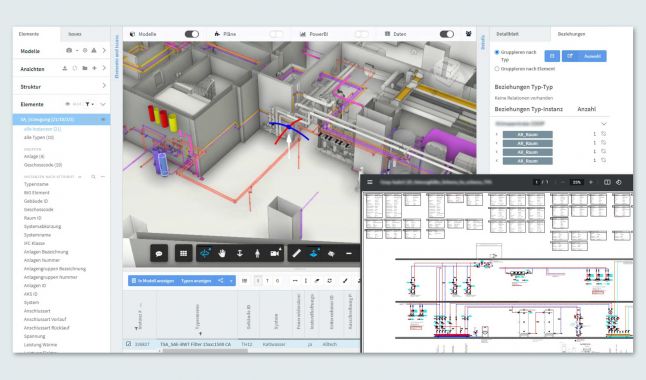Viewport: 646px width, 380px height.
Task: Open the Beziehungen tab
Action: pyautogui.click(x=571, y=34)
